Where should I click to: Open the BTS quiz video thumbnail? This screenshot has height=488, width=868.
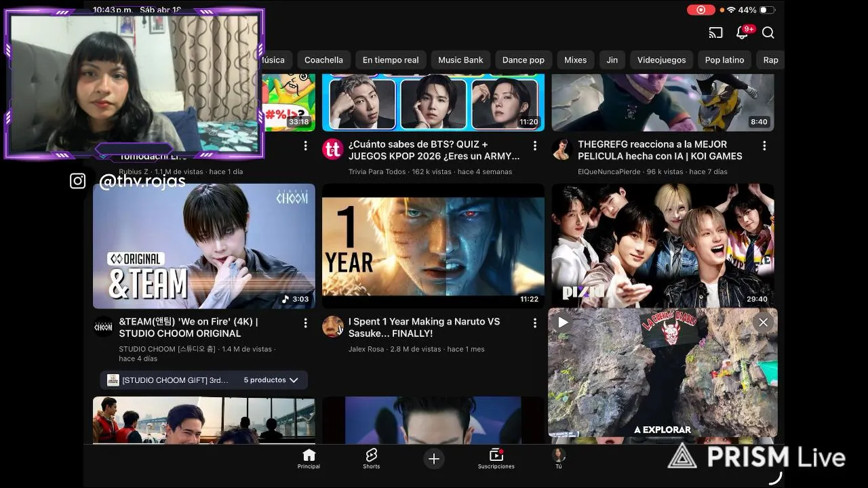[433, 102]
